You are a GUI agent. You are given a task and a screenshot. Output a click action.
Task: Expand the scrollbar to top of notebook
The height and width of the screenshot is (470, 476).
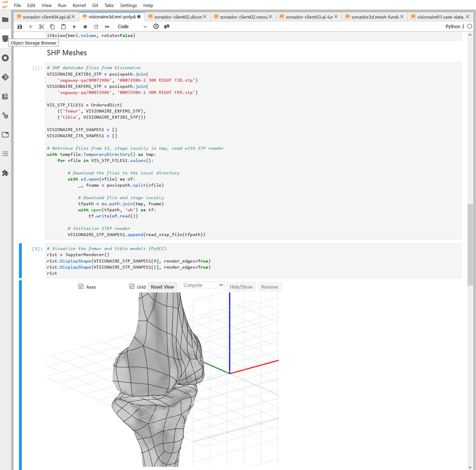(x=470, y=34)
